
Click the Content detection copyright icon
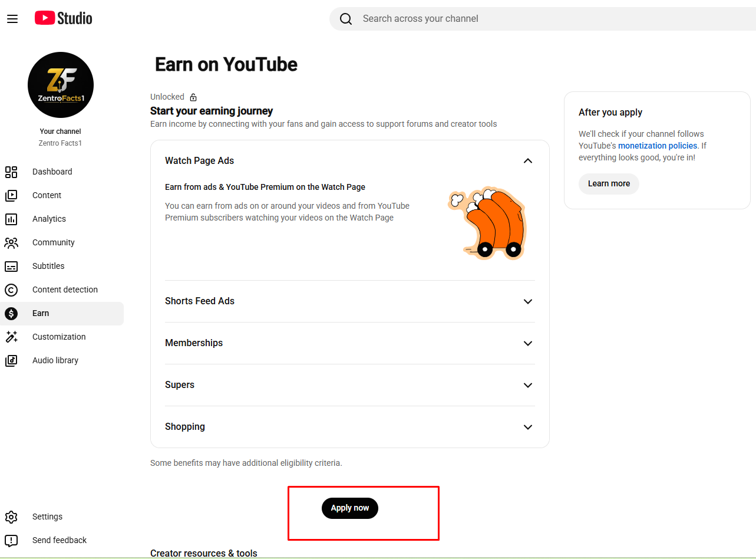tap(11, 290)
